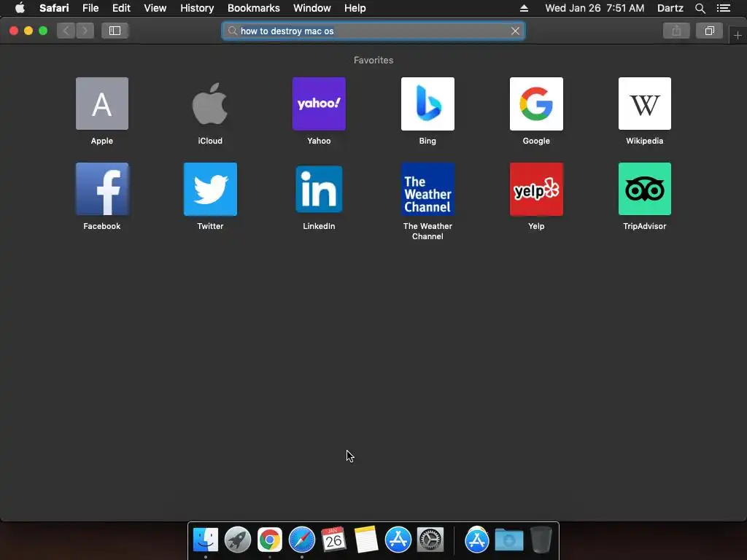Open the Wikipedia favorite tile
This screenshot has width=747, height=560.
(645, 104)
